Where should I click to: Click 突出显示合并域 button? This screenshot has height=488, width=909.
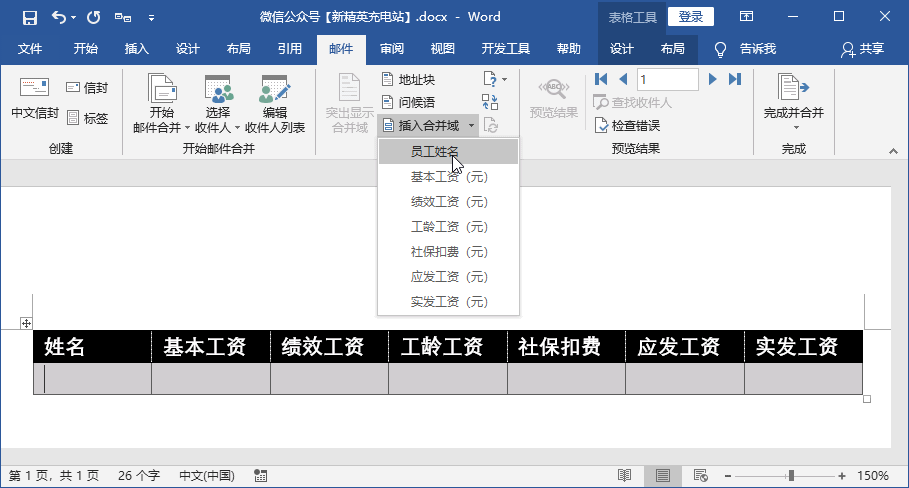[x=350, y=104]
